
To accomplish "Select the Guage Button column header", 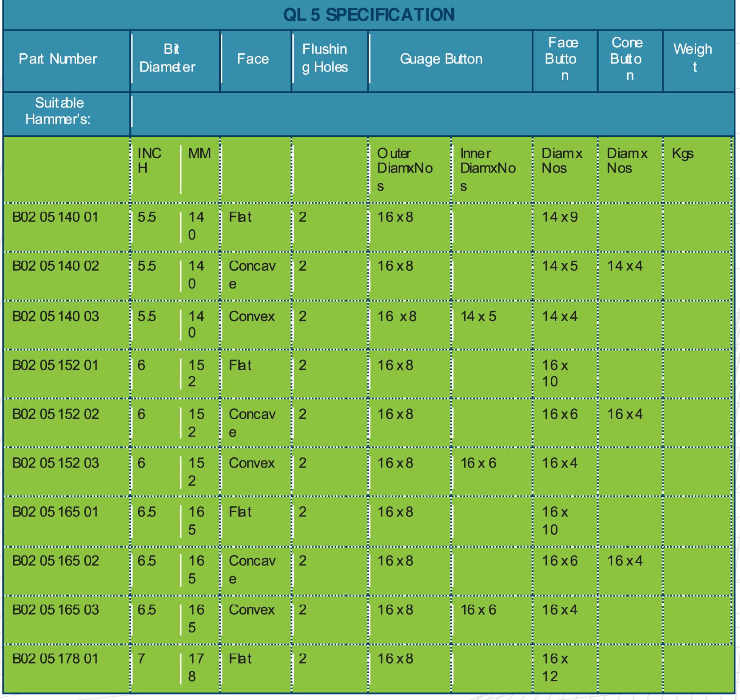I will (441, 59).
